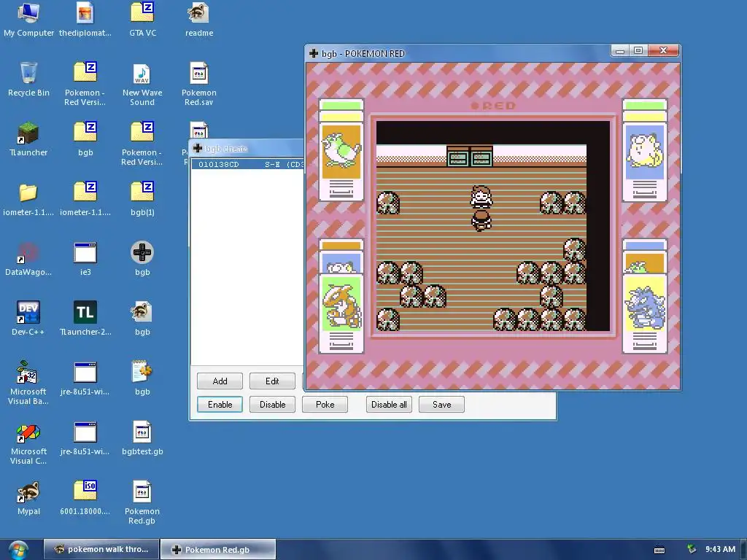747x560 pixels.
Task: Select the TLauncher-2... TL icon
Action: [x=85, y=318]
